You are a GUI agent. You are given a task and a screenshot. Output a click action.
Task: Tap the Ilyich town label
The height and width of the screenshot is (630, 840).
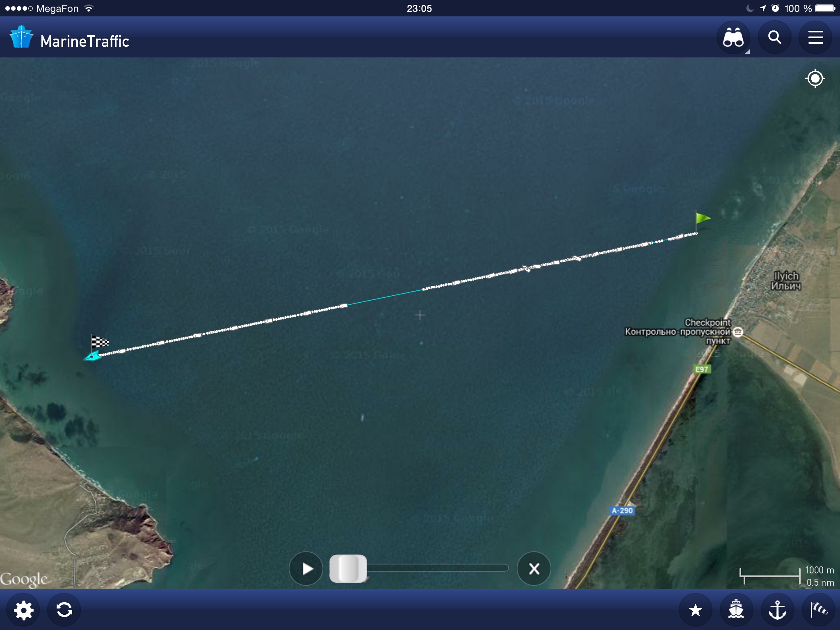[x=786, y=281]
